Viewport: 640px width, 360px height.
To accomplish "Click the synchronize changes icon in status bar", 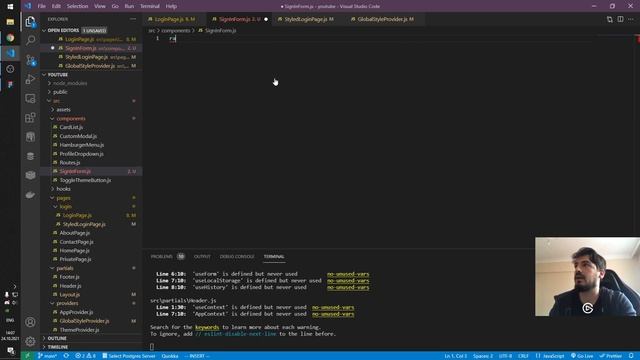I will 66,356.
